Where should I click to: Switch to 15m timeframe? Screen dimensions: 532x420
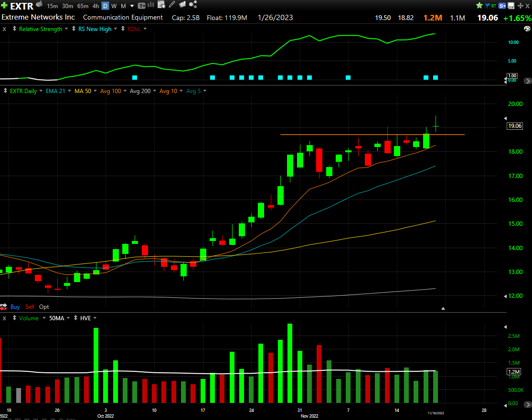(x=52, y=6)
